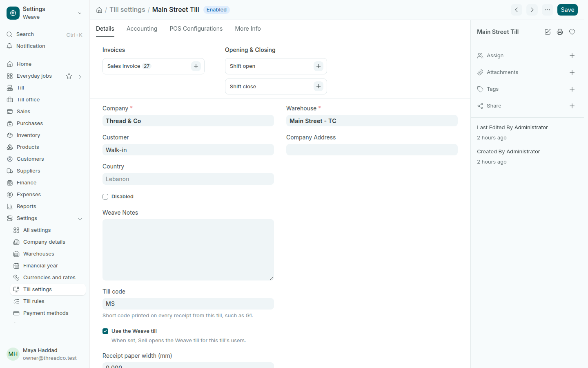Click the Till code field
This screenshot has width=588, height=368.
click(x=188, y=304)
